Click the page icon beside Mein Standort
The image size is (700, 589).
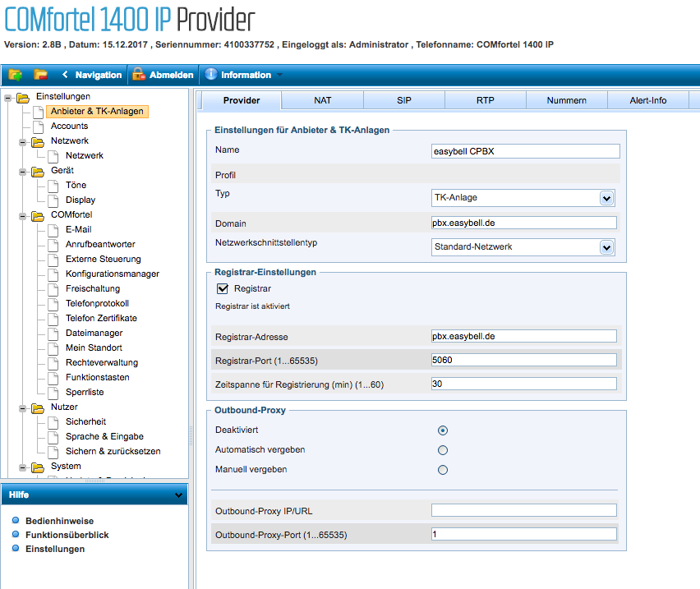(53, 347)
